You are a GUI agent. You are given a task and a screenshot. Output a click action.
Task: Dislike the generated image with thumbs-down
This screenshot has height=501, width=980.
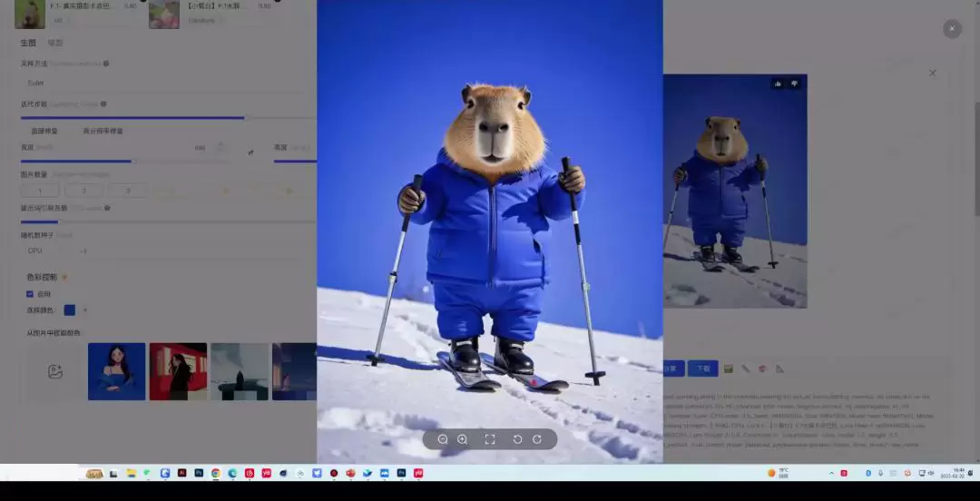795,83
